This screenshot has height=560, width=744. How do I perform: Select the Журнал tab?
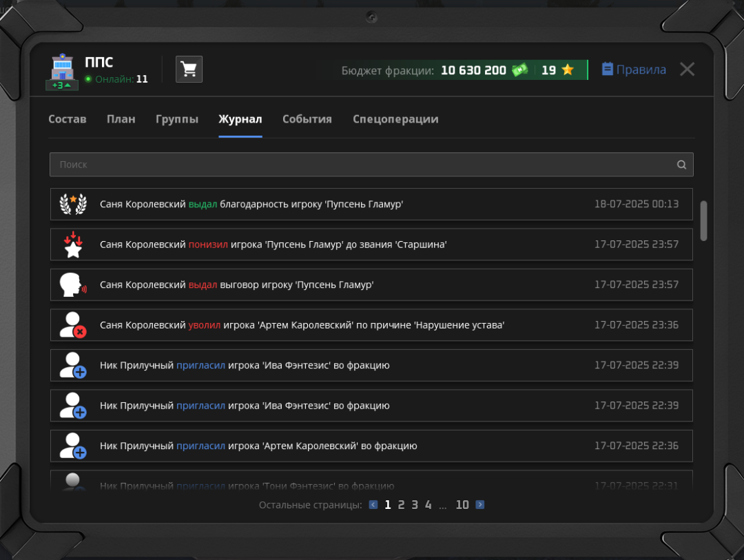[240, 119]
